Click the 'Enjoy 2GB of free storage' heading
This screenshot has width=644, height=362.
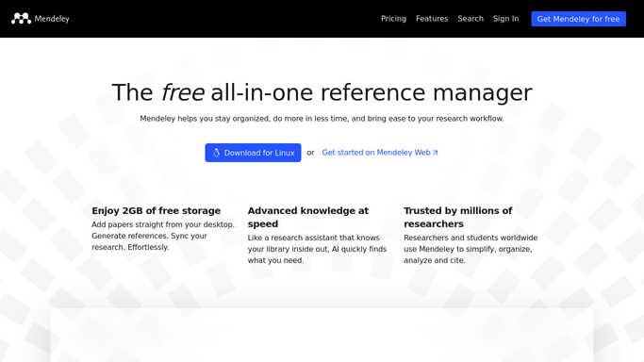157,210
